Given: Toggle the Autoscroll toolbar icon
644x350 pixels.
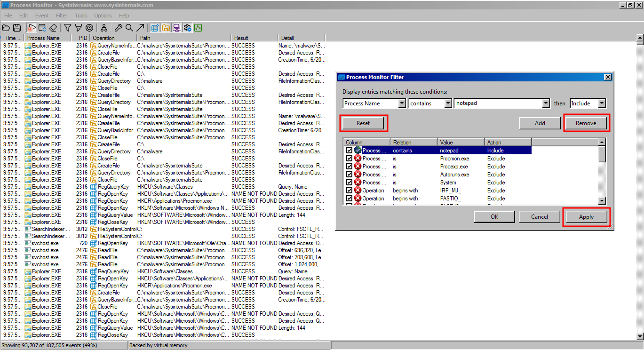Looking at the screenshot, I should 42,28.
